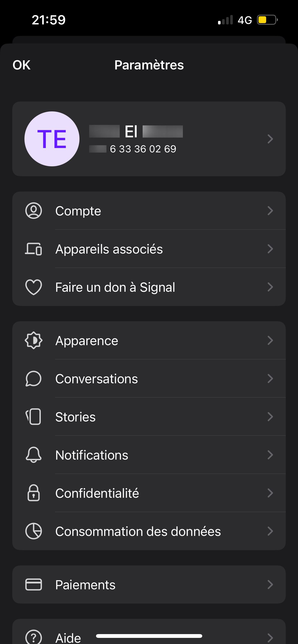Open Paiements using its chevron arrow
Viewport: 298px width, 644px height.
270,584
